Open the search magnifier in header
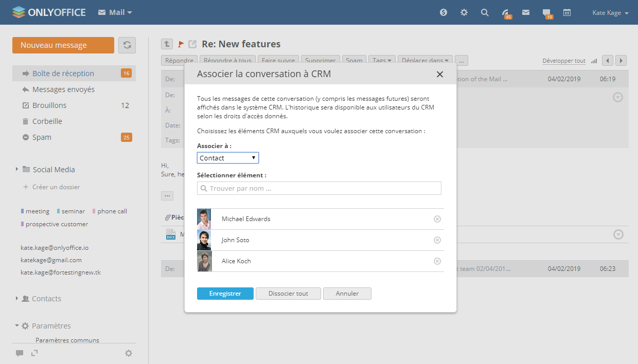Image resolution: width=638 pixels, height=364 pixels. (x=485, y=12)
